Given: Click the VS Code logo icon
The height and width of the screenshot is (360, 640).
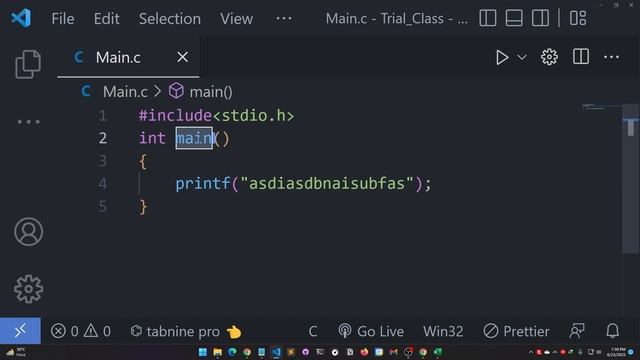Looking at the screenshot, I should (21, 18).
